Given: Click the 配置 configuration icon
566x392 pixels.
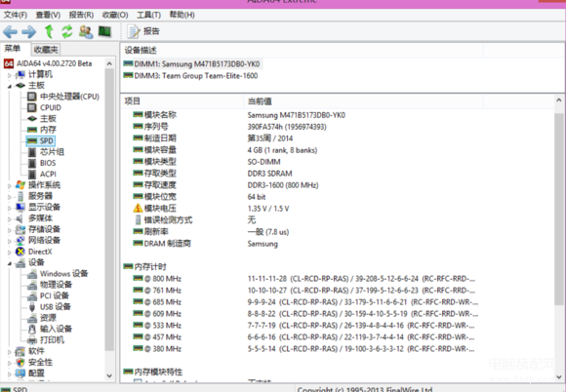Looking at the screenshot, I should (20, 373).
